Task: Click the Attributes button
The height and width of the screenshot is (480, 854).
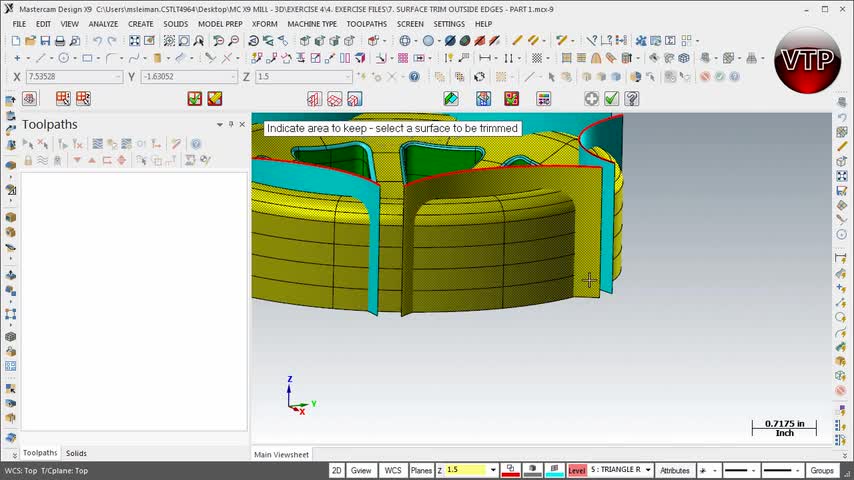Action: click(x=675, y=470)
